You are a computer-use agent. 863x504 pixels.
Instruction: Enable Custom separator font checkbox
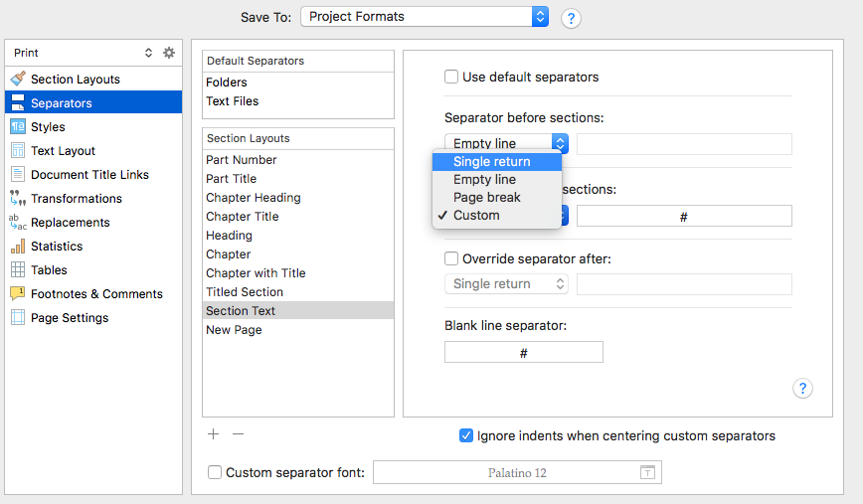click(x=214, y=473)
